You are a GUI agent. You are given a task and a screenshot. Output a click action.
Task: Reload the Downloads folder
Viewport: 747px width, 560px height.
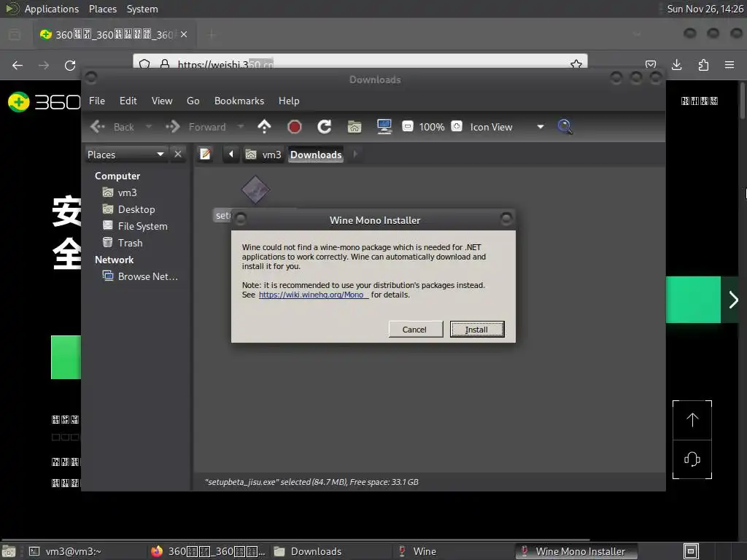[x=325, y=127]
